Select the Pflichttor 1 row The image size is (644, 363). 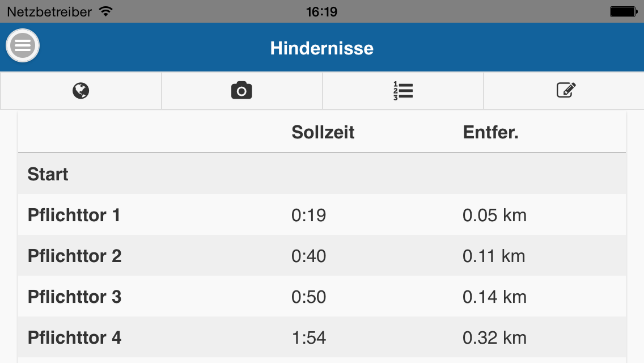coord(322,214)
